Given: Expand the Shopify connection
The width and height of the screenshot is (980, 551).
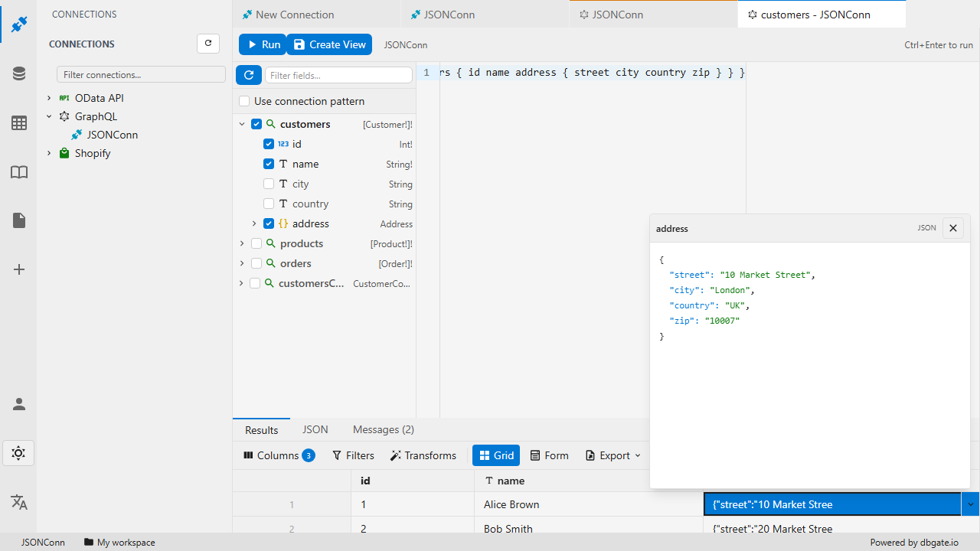Looking at the screenshot, I should [49, 153].
